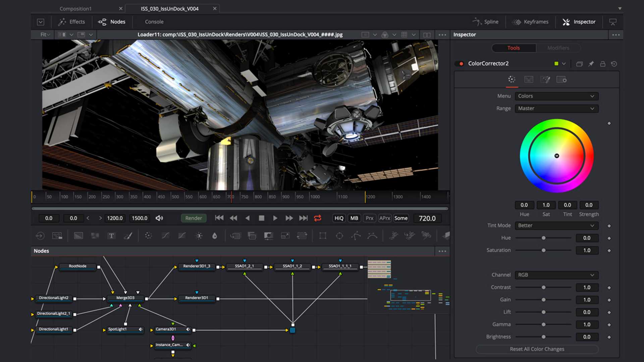Expand the Channel RGB dropdown
The image size is (644, 362).
coord(556,275)
